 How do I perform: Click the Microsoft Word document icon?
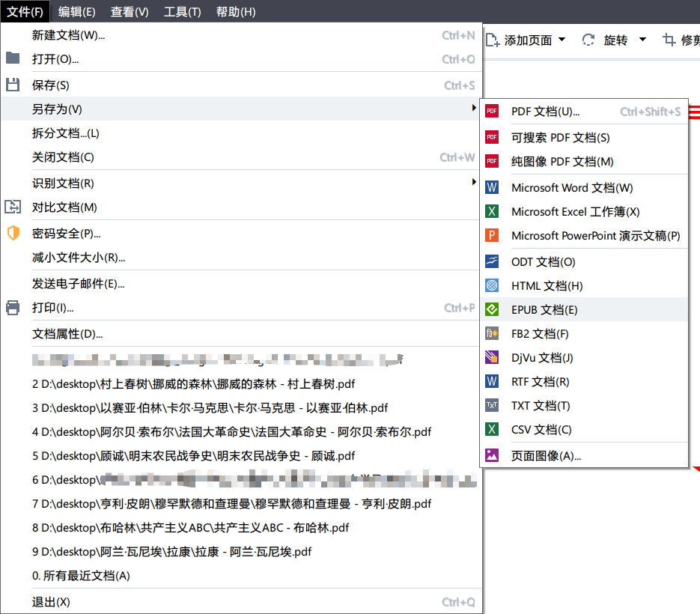coord(492,188)
